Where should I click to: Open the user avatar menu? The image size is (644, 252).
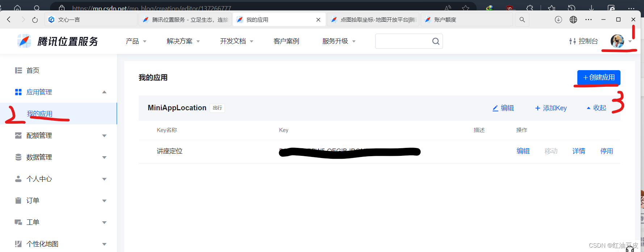617,41
